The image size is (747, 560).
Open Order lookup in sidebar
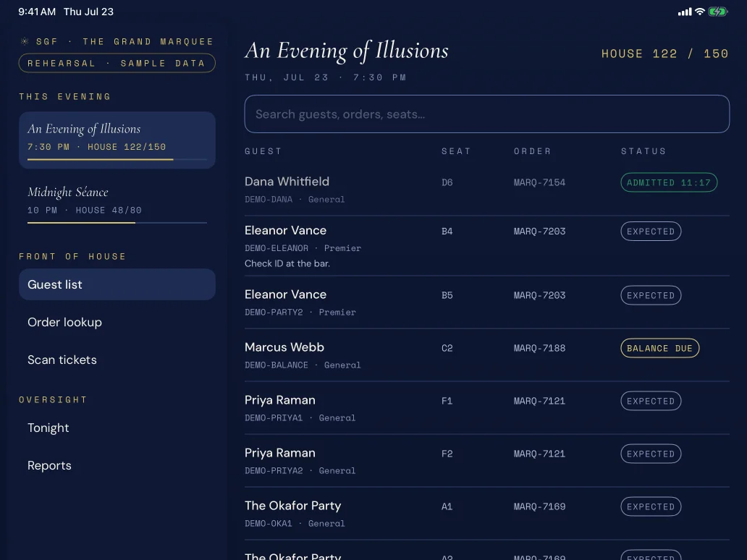(x=117, y=322)
